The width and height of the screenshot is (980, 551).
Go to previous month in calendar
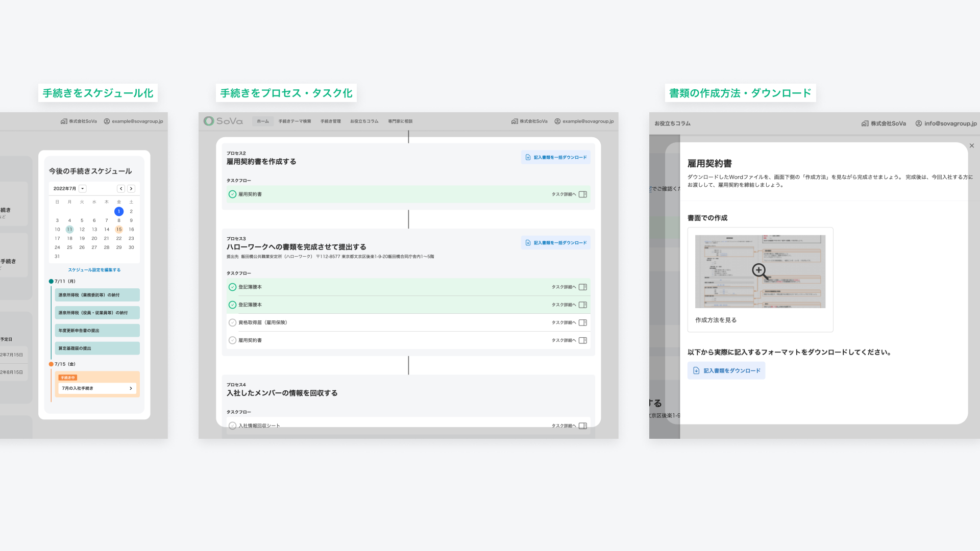coord(121,189)
